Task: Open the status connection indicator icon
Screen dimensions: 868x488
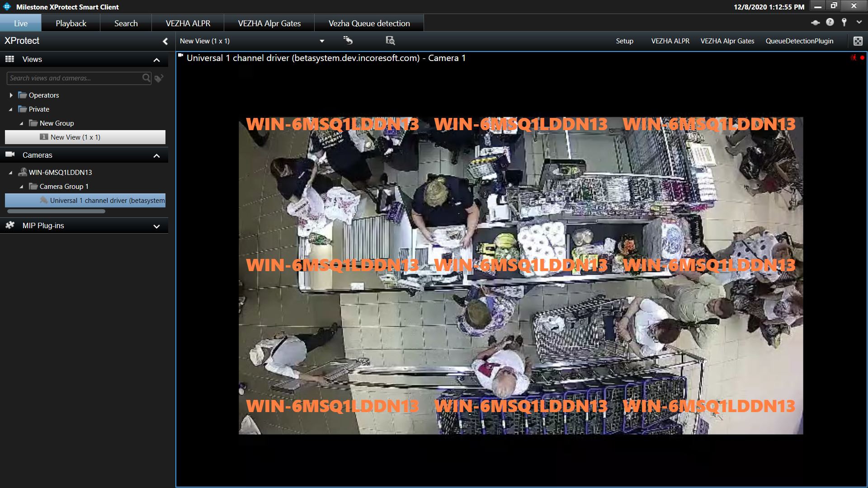Action: pyautogui.click(x=816, y=23)
